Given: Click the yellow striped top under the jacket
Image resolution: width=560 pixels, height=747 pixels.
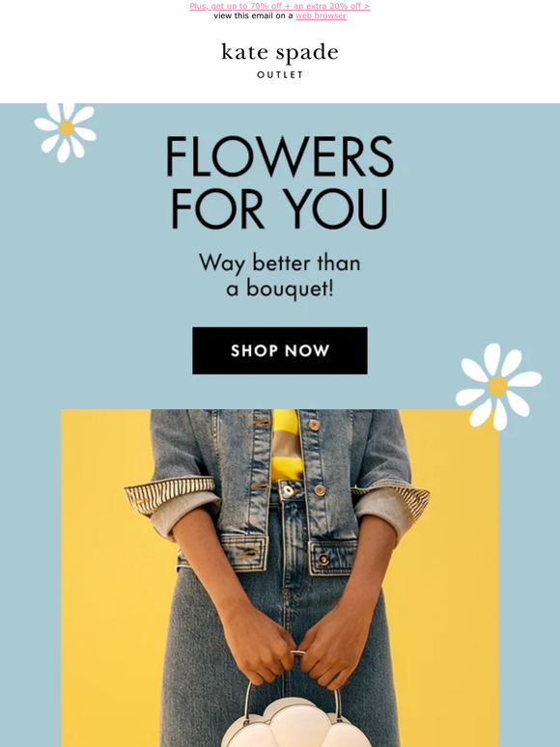Looking at the screenshot, I should click(286, 445).
